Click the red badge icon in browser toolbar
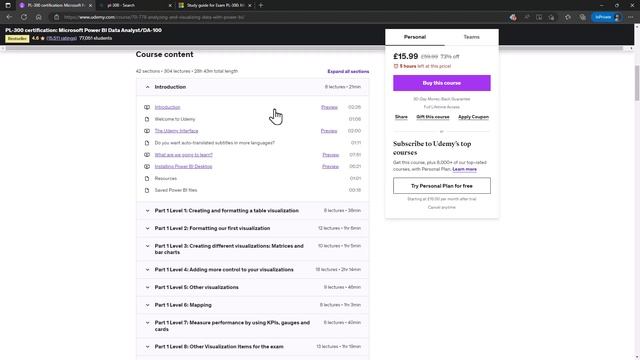This screenshot has width=640, height=360. pos(513,17)
